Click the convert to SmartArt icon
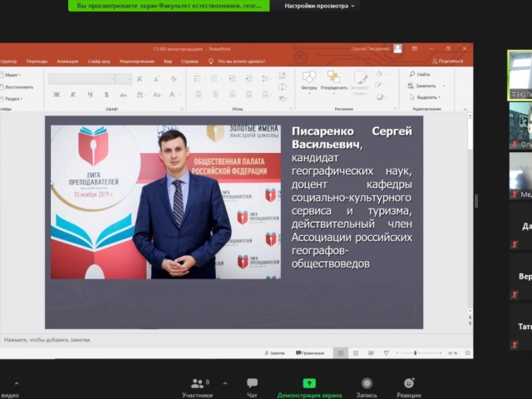Image resolution: width=532 pixels, height=399 pixels. click(283, 99)
